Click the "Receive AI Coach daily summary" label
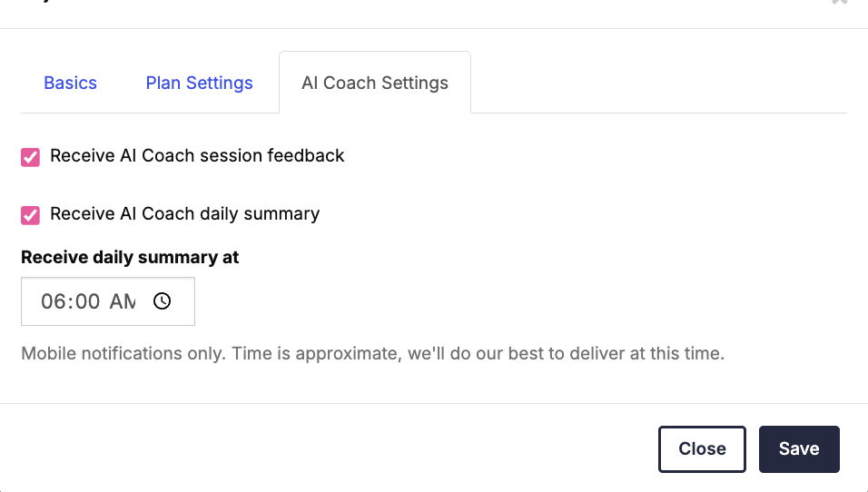Viewport: 868px width, 492px height. [184, 214]
